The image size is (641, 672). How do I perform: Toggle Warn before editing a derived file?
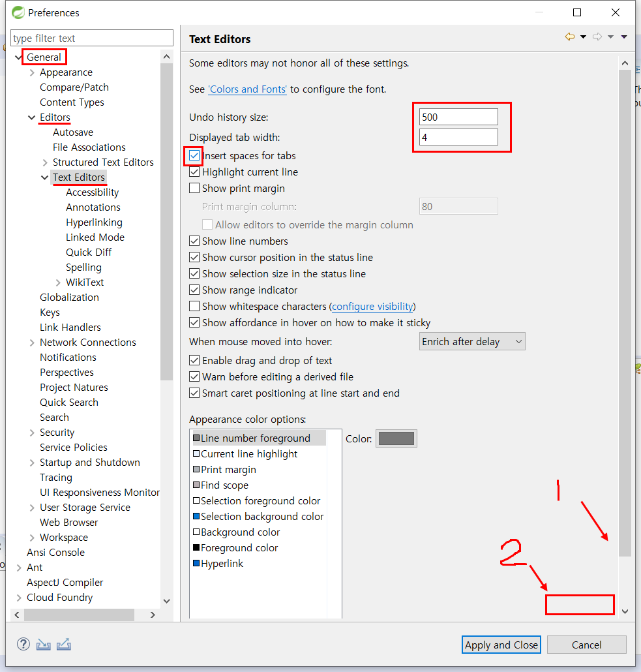pos(194,376)
